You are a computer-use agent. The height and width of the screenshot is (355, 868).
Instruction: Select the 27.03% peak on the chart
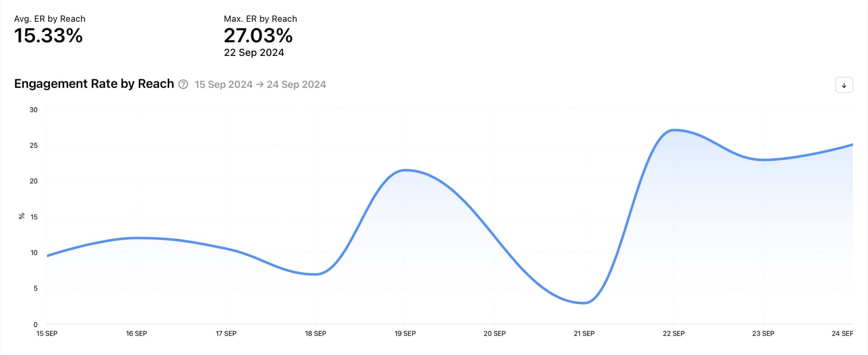coord(674,130)
